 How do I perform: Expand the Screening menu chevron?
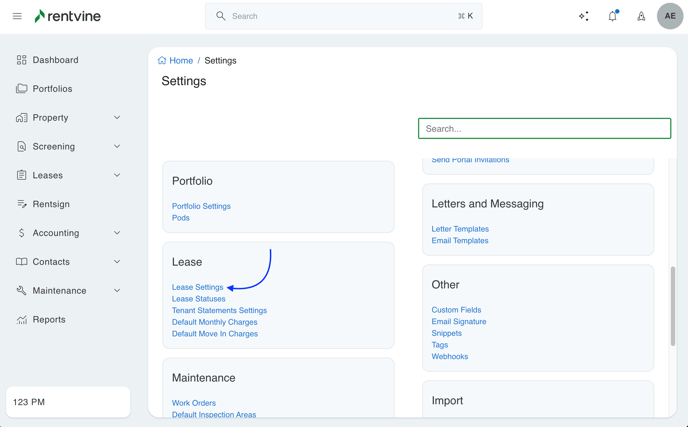[117, 147]
